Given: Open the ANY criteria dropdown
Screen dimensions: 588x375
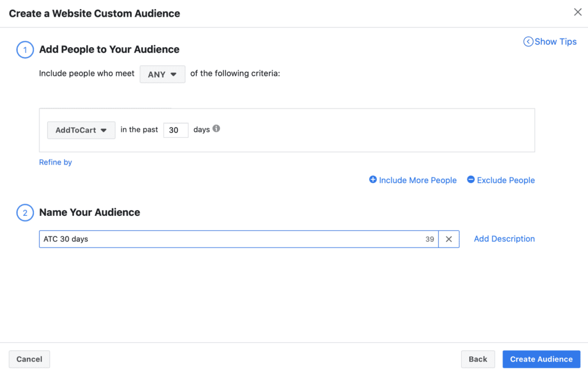Looking at the screenshot, I should tap(163, 74).
